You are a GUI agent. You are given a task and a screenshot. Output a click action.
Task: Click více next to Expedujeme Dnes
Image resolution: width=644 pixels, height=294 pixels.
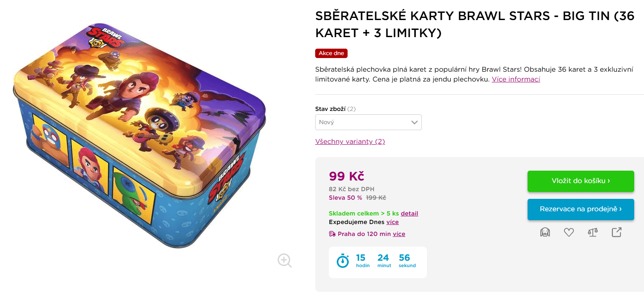pos(392,222)
